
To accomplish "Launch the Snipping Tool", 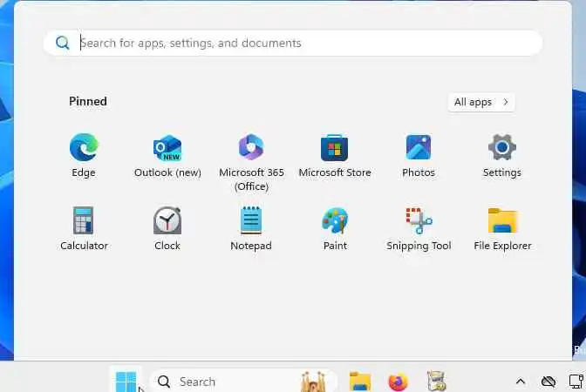I will point(419,228).
